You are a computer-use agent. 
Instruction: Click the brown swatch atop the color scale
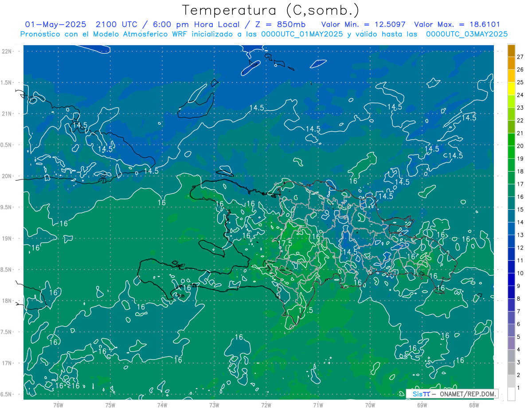tap(511, 50)
